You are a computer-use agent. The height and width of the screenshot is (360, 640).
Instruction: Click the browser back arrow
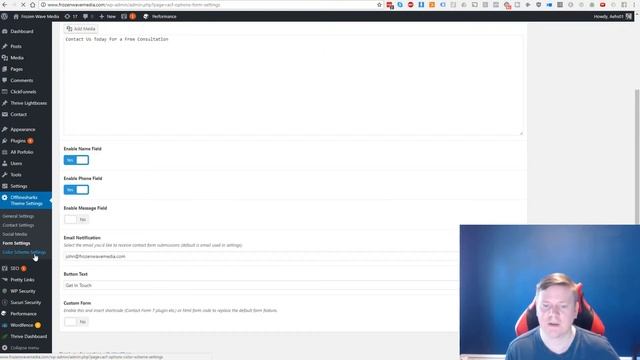[4, 5]
